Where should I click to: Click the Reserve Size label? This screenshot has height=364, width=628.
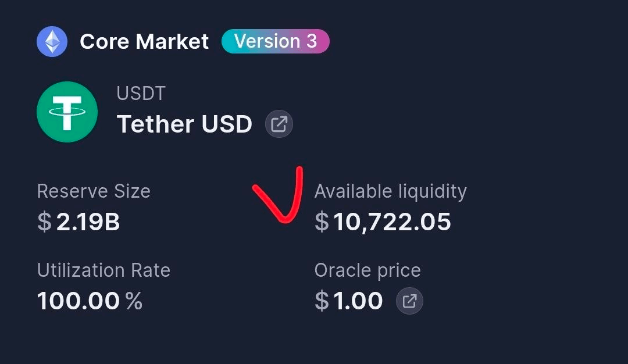[94, 191]
